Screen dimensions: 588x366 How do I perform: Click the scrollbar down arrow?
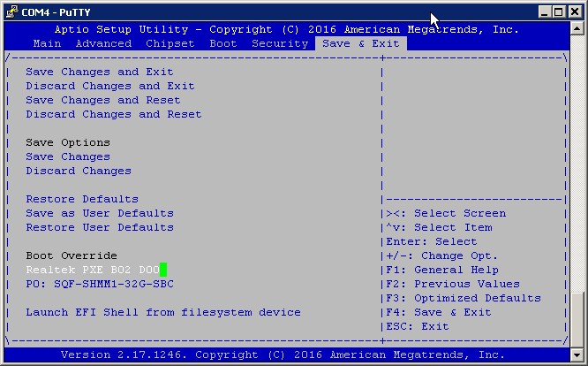click(577, 355)
